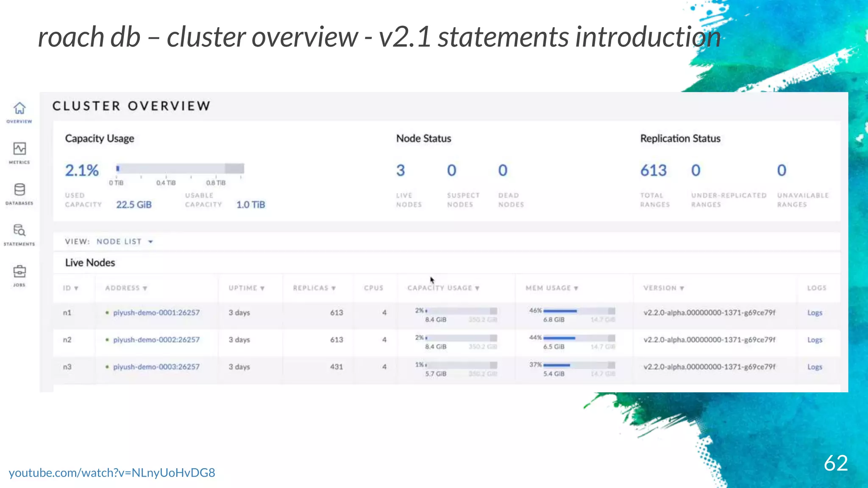Open the Statements search icon
Screen dimensions: 868x488
19,230
